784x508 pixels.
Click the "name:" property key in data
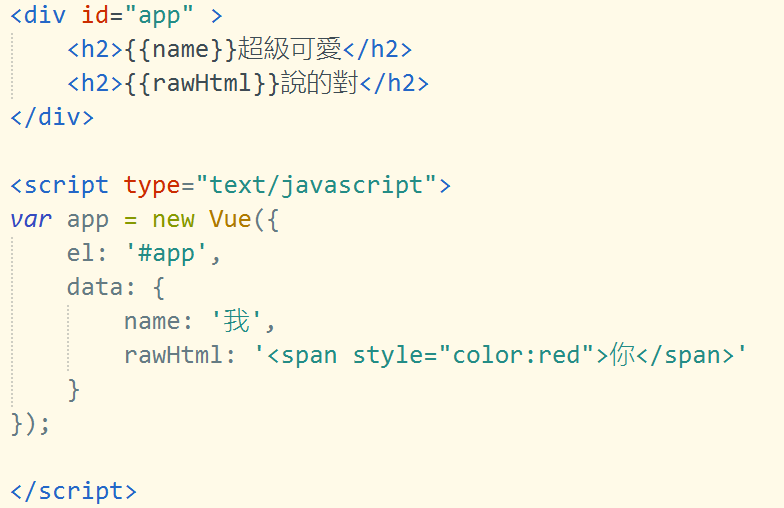(158, 321)
